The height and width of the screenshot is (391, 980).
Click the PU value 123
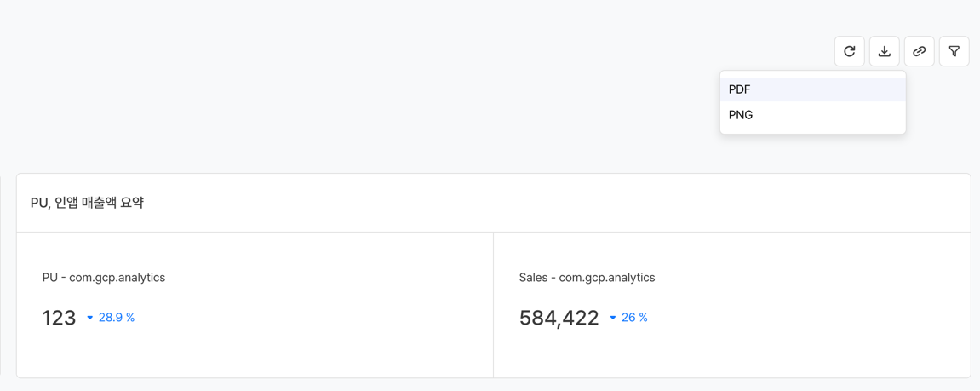[59, 318]
